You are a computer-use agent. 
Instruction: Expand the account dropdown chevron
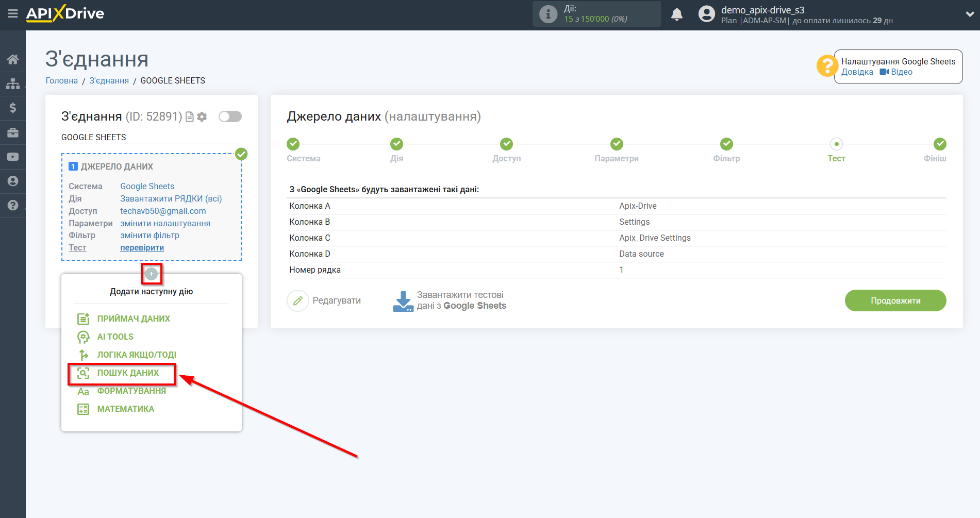(x=969, y=14)
